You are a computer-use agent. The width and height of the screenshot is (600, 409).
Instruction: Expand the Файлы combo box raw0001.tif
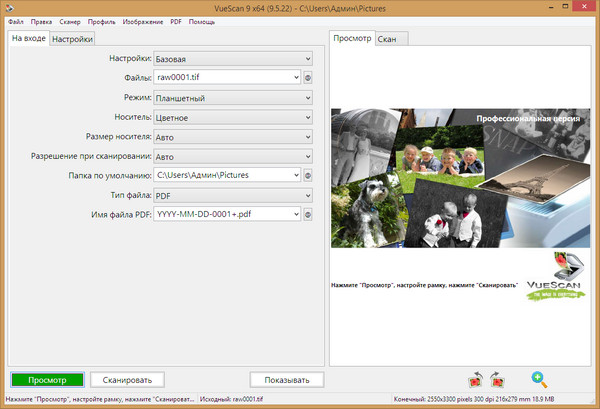coord(227,77)
